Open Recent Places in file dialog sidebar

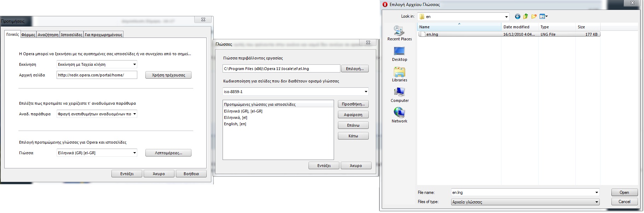point(399,34)
